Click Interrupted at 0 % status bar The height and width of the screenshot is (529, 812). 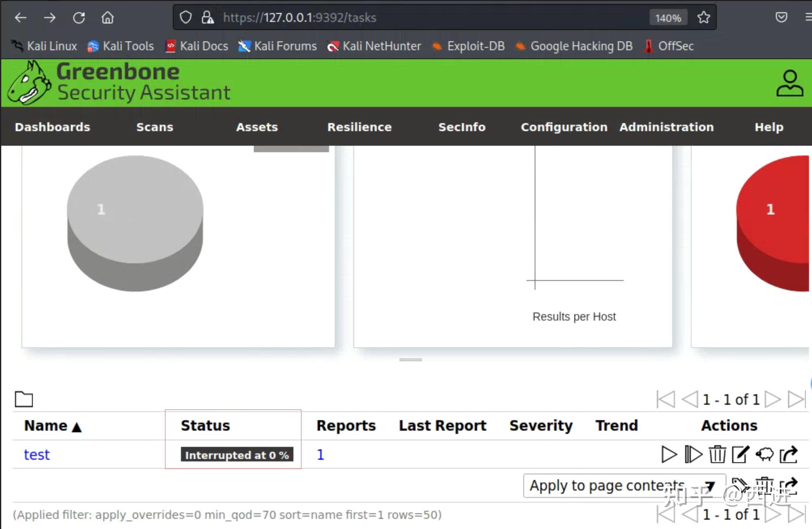(237, 455)
